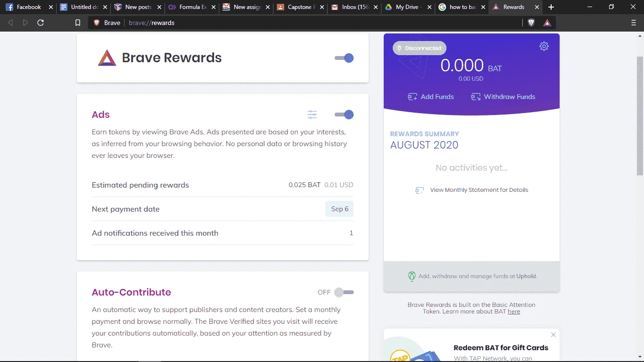The image size is (644, 362).
Task: Switch to the My Drive tab
Action: point(409,7)
